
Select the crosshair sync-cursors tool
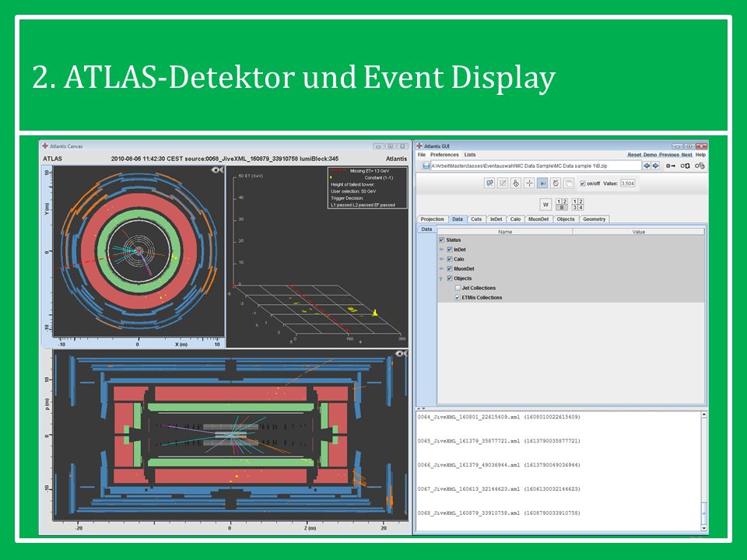[x=529, y=183]
